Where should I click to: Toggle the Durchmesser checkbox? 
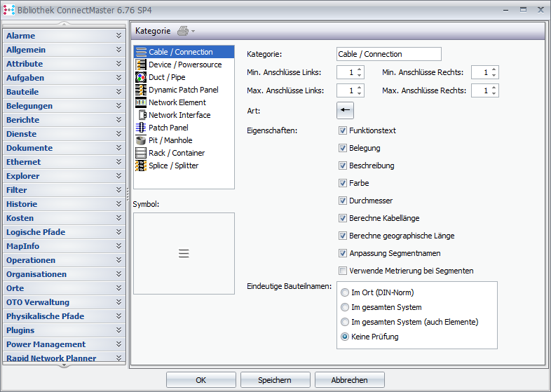343,201
